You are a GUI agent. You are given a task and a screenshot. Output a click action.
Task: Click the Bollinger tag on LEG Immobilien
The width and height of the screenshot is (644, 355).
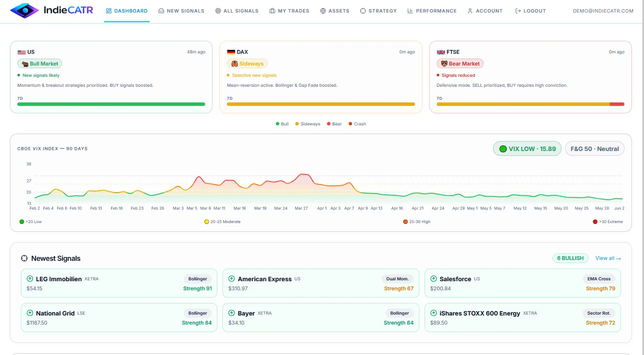(x=198, y=279)
